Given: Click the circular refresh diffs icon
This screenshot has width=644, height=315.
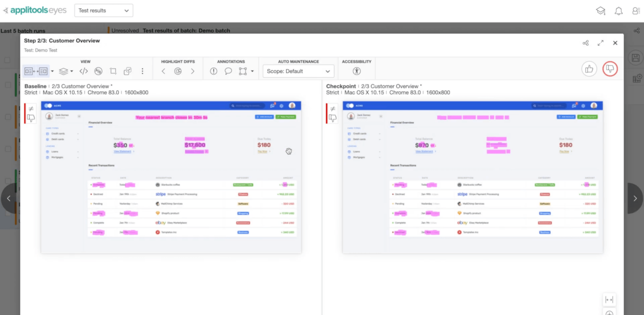Looking at the screenshot, I should (178, 71).
